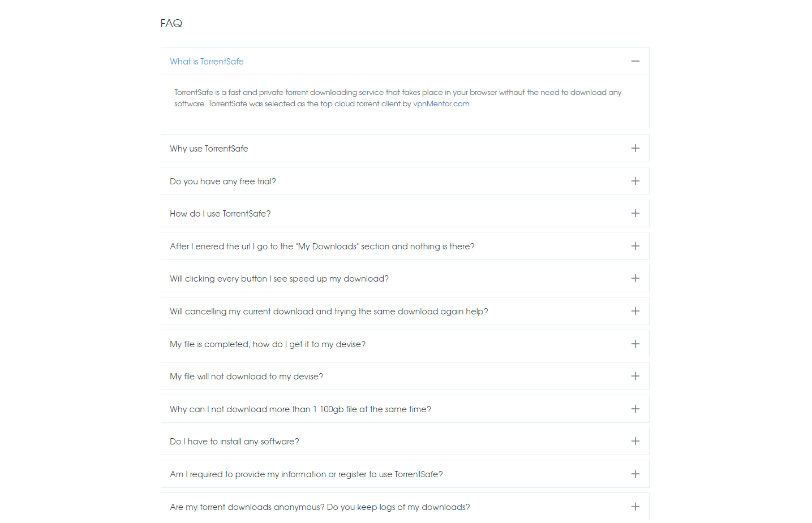This screenshot has height=523, width=812.
Task: Open the vpnMentor.com link
Action: pyautogui.click(x=441, y=103)
